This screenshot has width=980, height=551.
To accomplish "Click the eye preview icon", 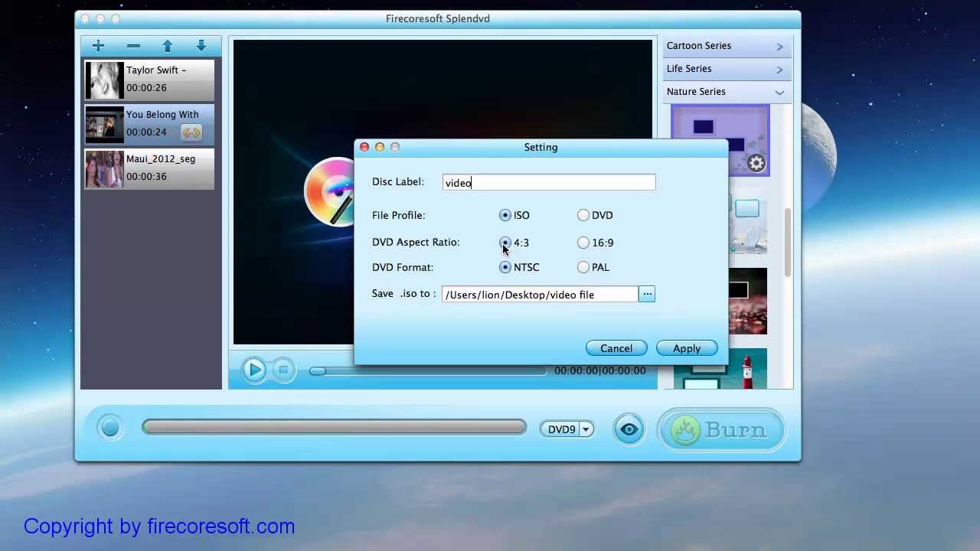I will coord(629,429).
